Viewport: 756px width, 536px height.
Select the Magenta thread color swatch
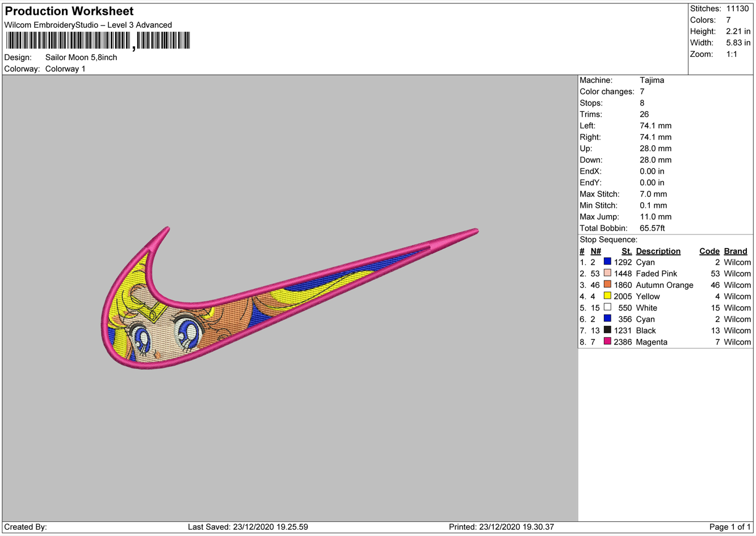click(607, 341)
